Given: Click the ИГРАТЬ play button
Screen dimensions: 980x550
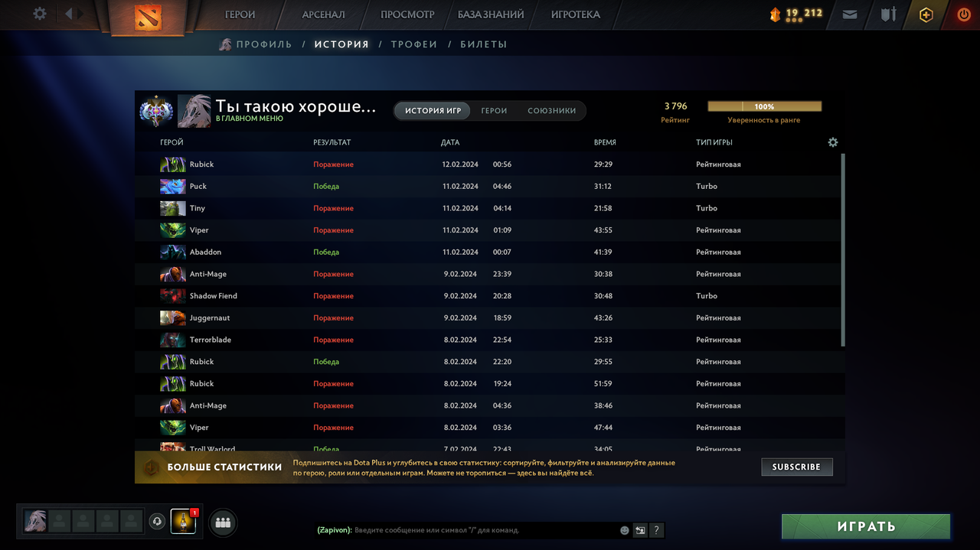Looking at the screenshot, I should pyautogui.click(x=866, y=526).
